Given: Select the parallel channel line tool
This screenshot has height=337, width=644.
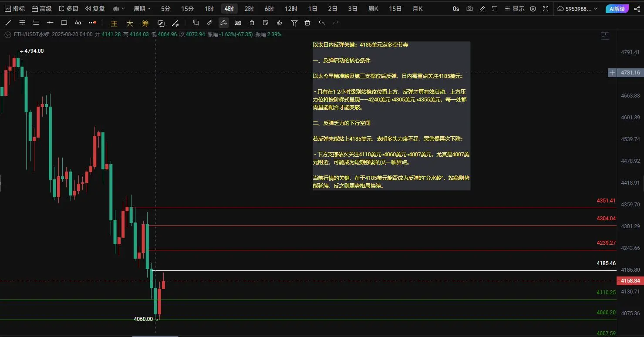Looking at the screenshot, I should [x=22, y=23].
